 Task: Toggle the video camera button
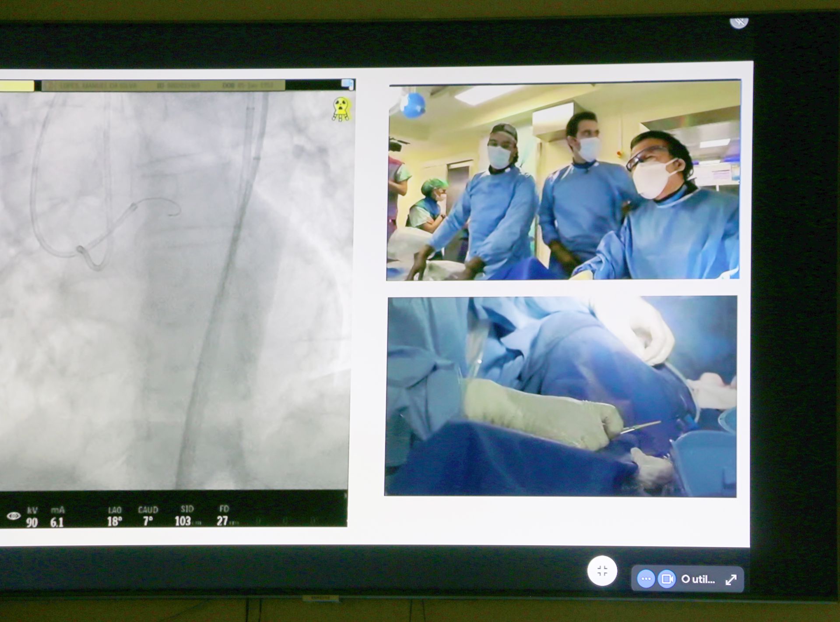(667, 579)
